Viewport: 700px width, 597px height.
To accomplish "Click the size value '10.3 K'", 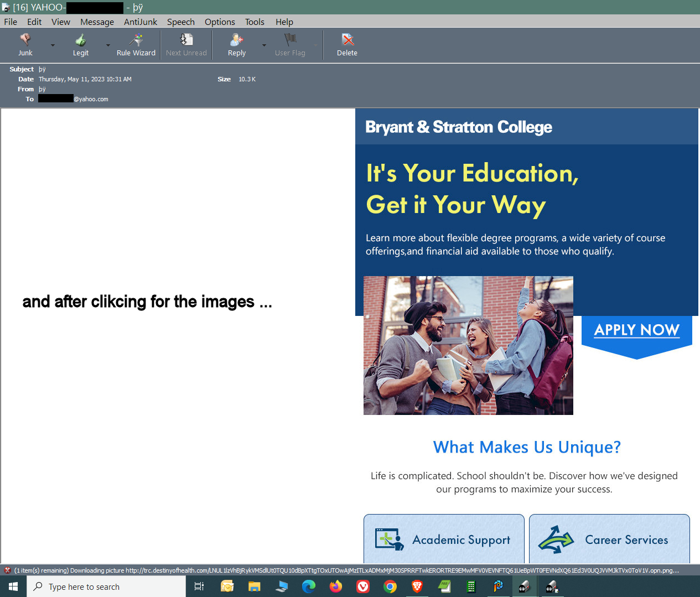I will tap(247, 79).
